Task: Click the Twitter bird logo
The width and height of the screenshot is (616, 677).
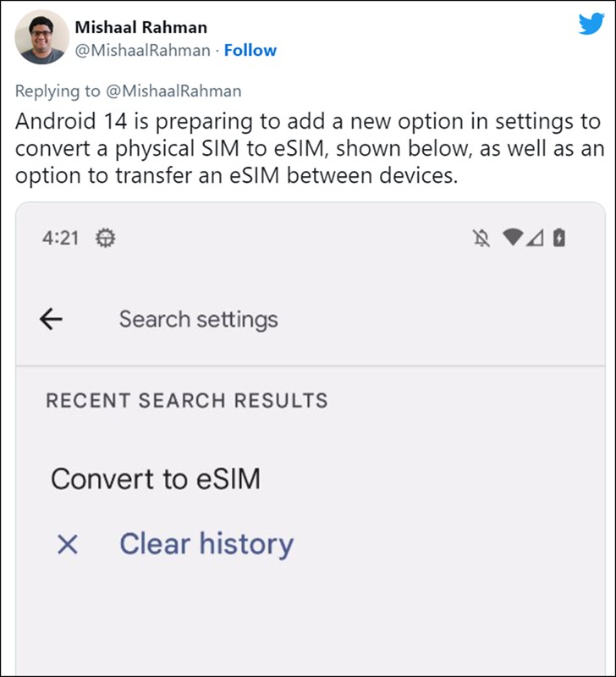Action: point(591,24)
